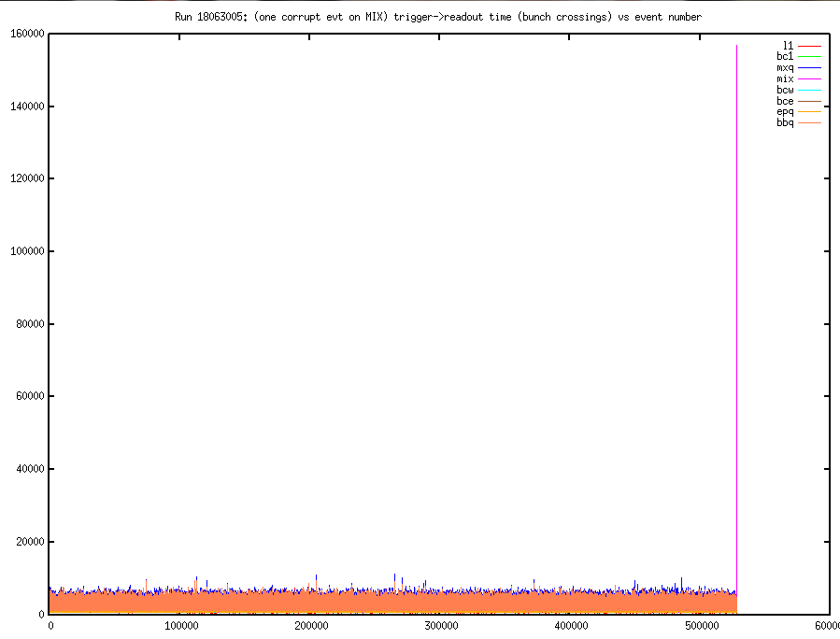The height and width of the screenshot is (639, 840).
Task: Click the x-axis label 300000
Action: [x=441, y=626]
